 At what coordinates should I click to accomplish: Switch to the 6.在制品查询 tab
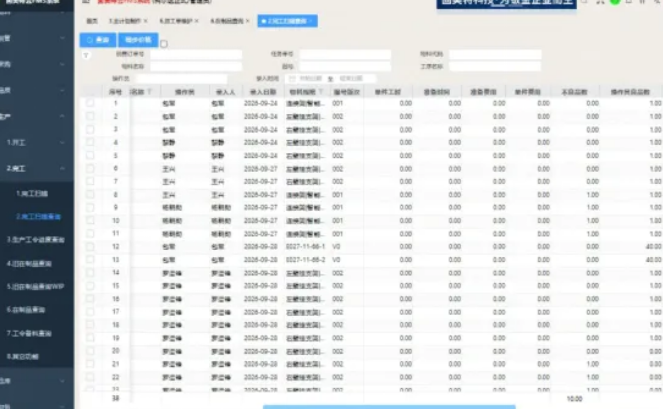tap(226, 21)
